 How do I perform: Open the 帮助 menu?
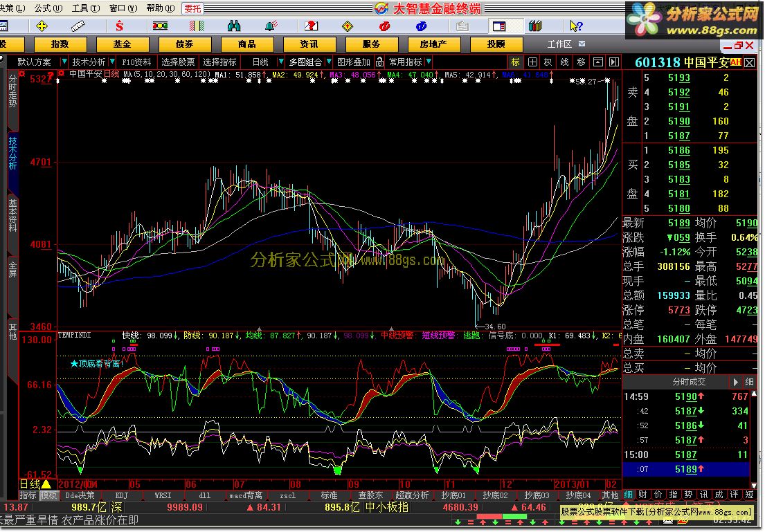[160, 8]
